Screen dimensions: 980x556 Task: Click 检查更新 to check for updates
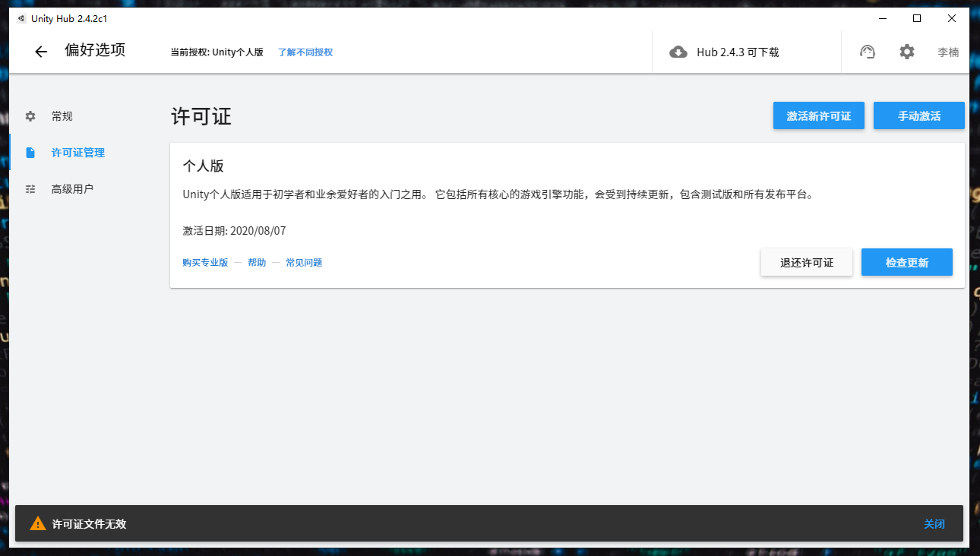click(x=906, y=261)
